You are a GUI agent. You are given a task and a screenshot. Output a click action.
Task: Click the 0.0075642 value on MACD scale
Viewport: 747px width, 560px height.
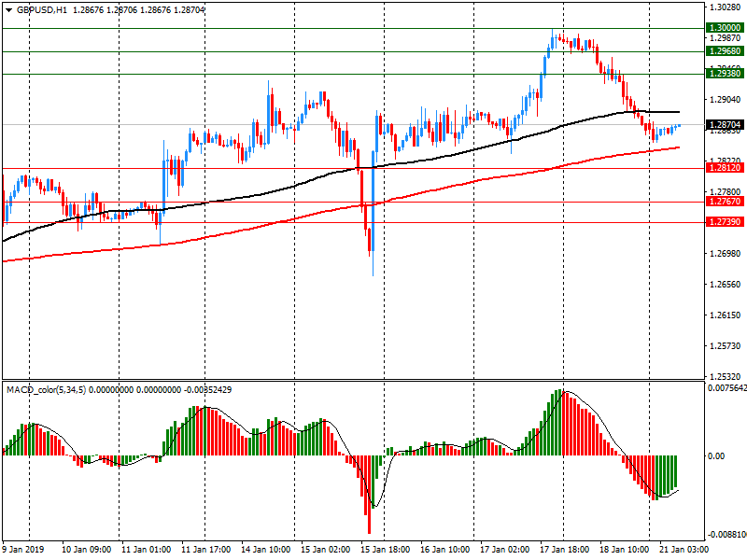[725, 387]
